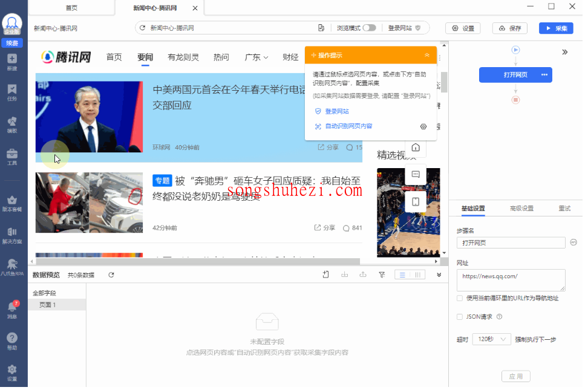Open the 新建 (New) sidebar icon
The height and width of the screenshot is (390, 588).
(x=12, y=62)
